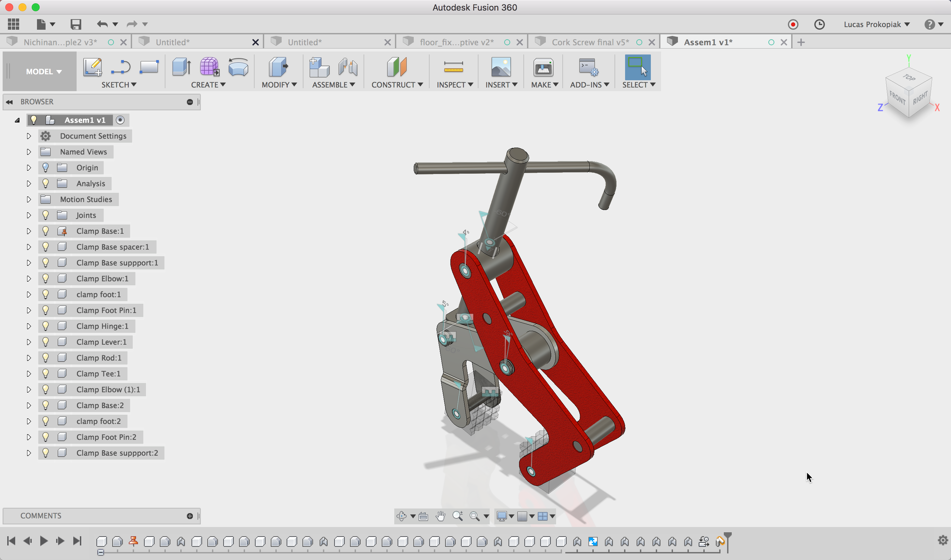
Task: Expand the Named Views node
Action: (x=29, y=152)
